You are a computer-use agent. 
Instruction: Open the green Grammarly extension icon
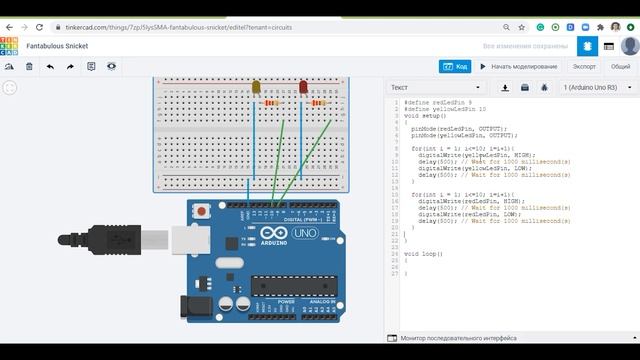[x=540, y=27]
